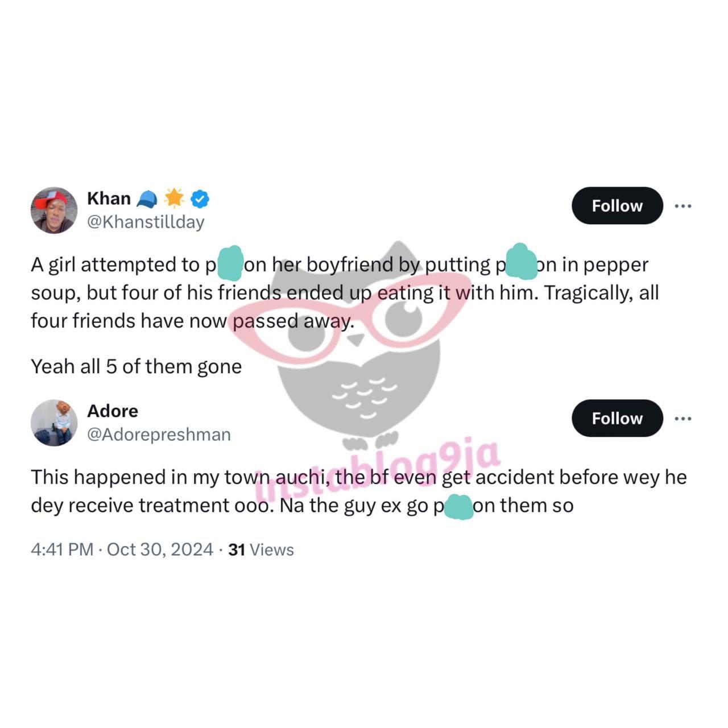
Task: Click the cap emoji next to Khan
Action: point(147,198)
